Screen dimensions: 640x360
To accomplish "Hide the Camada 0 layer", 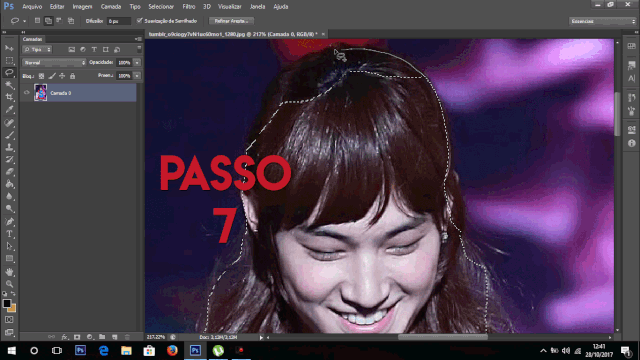I will (27, 93).
